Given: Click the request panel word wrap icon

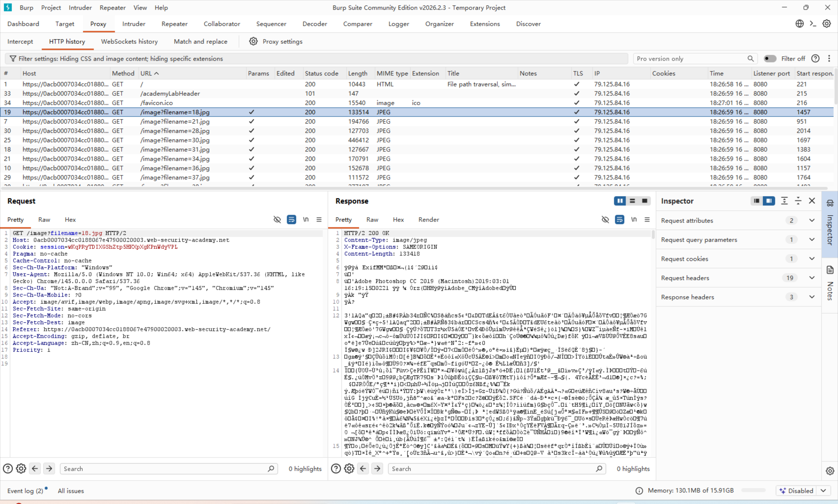Looking at the screenshot, I should point(291,219).
